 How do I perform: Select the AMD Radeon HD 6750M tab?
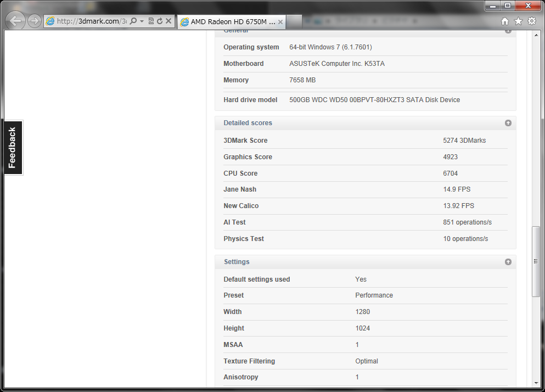[x=232, y=21]
